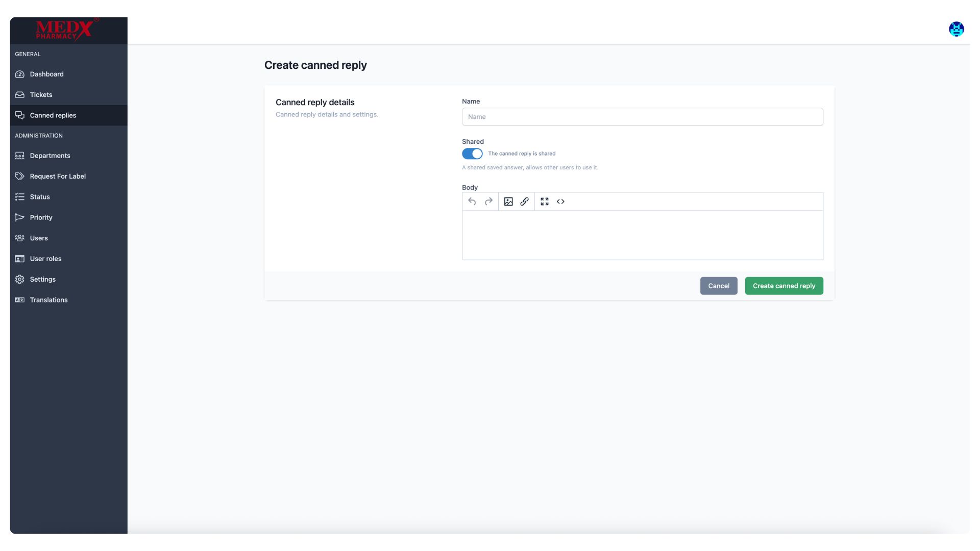980x551 pixels.
Task: Toggle fullscreen mode for Body editor
Action: point(545,202)
